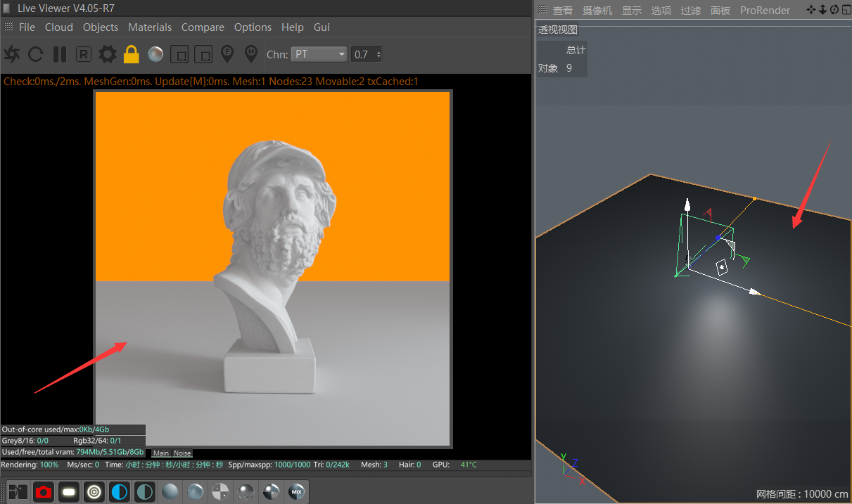Toggle the yellow lock resolution icon
This screenshot has width=852, height=504.
(132, 54)
